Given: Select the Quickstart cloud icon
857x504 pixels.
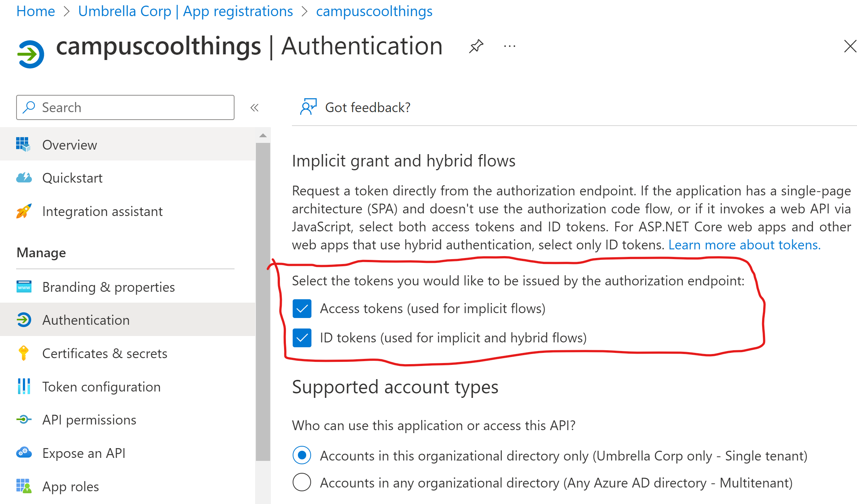Looking at the screenshot, I should (24, 177).
